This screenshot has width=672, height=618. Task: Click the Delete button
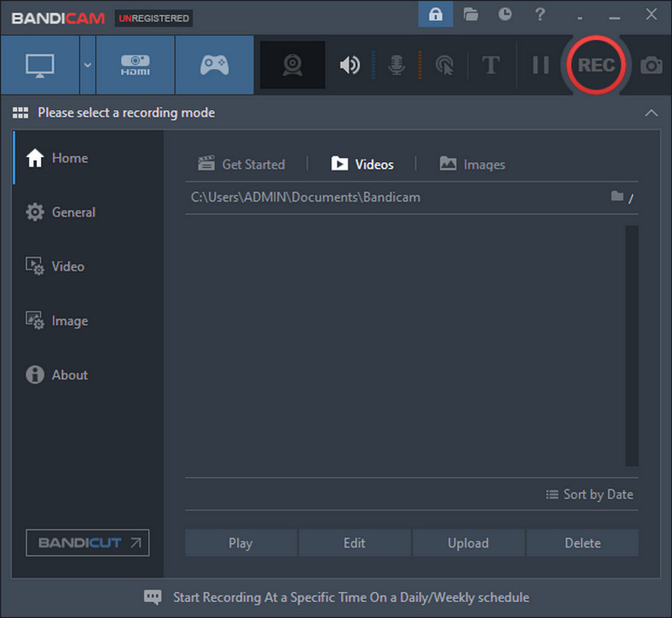[x=582, y=543]
